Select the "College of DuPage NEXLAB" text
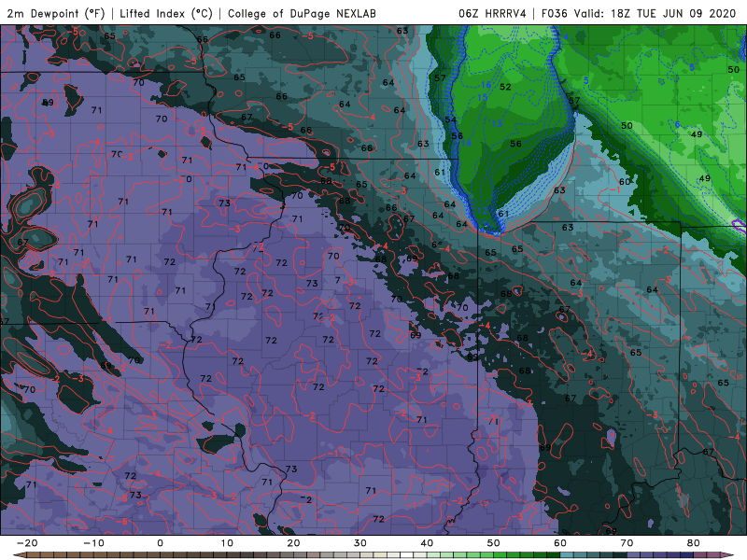The image size is (747, 560). (302, 13)
